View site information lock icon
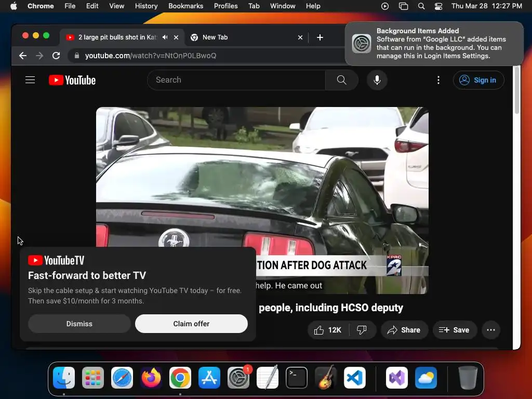This screenshot has height=399, width=532. coord(77,56)
